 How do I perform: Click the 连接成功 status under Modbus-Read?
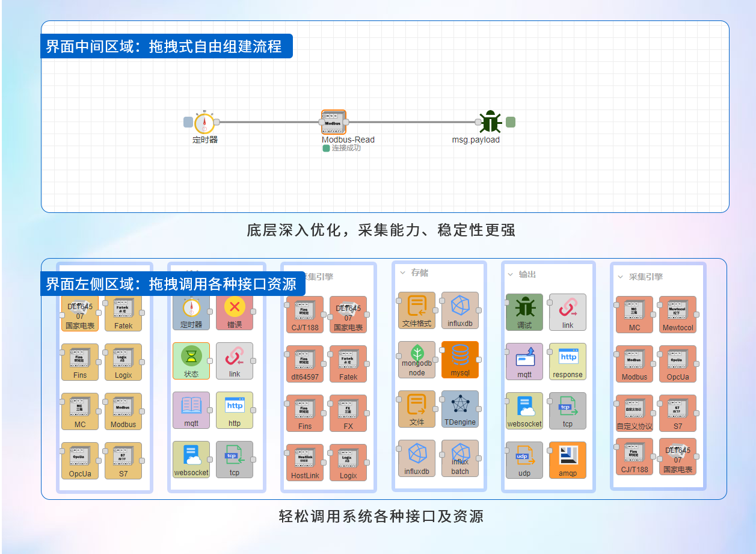(342, 148)
